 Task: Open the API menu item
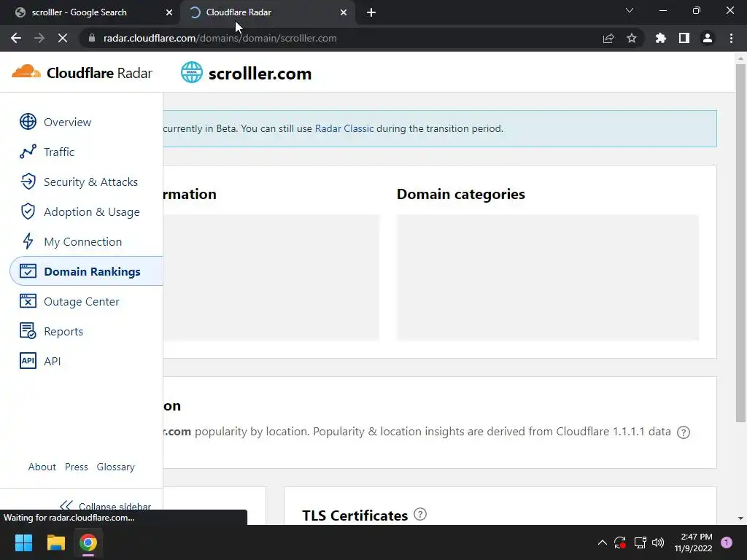tap(52, 362)
